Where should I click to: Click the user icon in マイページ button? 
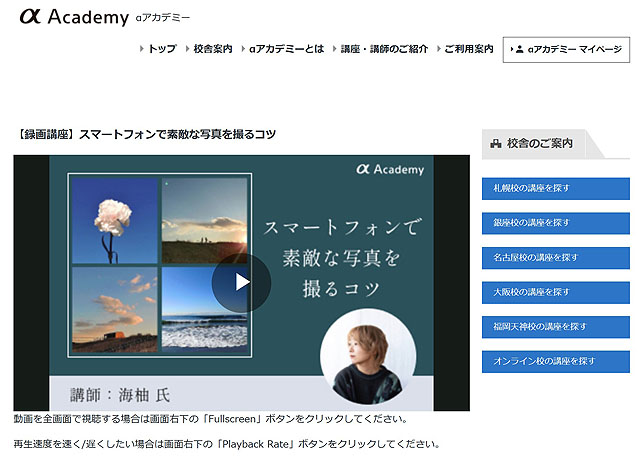click(x=519, y=49)
